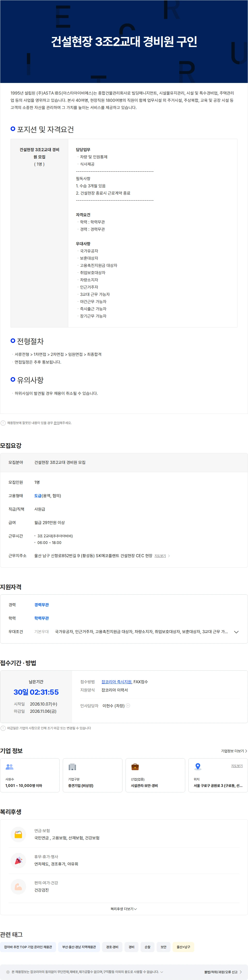The image size is (248, 980).
Task: Click the 3조 2교대(주주야야비비) shift text
Action: coord(55,536)
